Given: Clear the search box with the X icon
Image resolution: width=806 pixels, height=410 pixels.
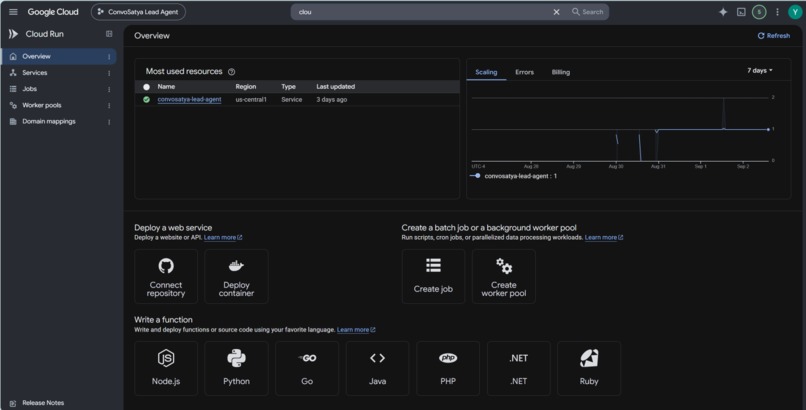Looking at the screenshot, I should [556, 12].
